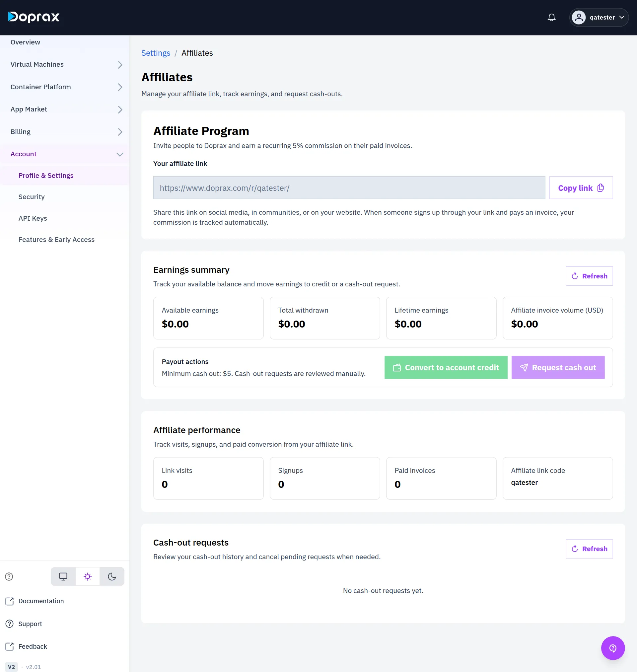Click the Paid invoices card
637x672 pixels.
tap(441, 479)
